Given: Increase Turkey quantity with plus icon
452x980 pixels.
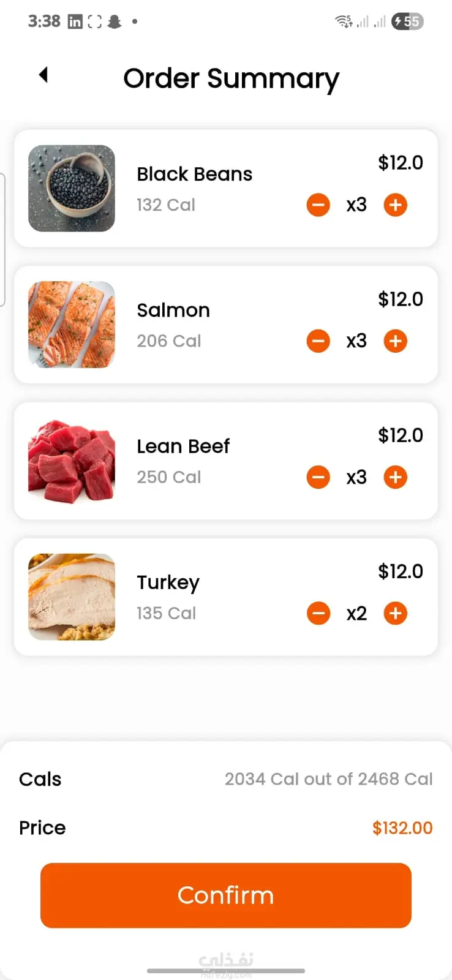Looking at the screenshot, I should coord(396,613).
